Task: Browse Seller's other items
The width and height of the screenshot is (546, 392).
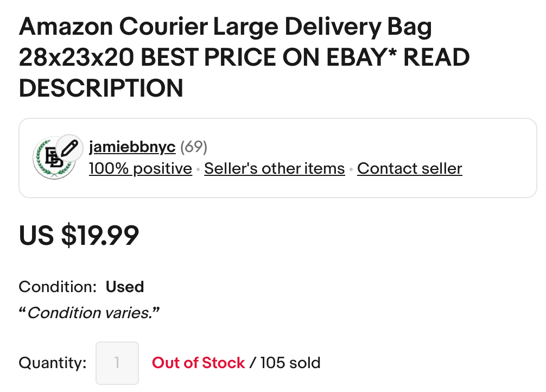Action: click(x=274, y=168)
